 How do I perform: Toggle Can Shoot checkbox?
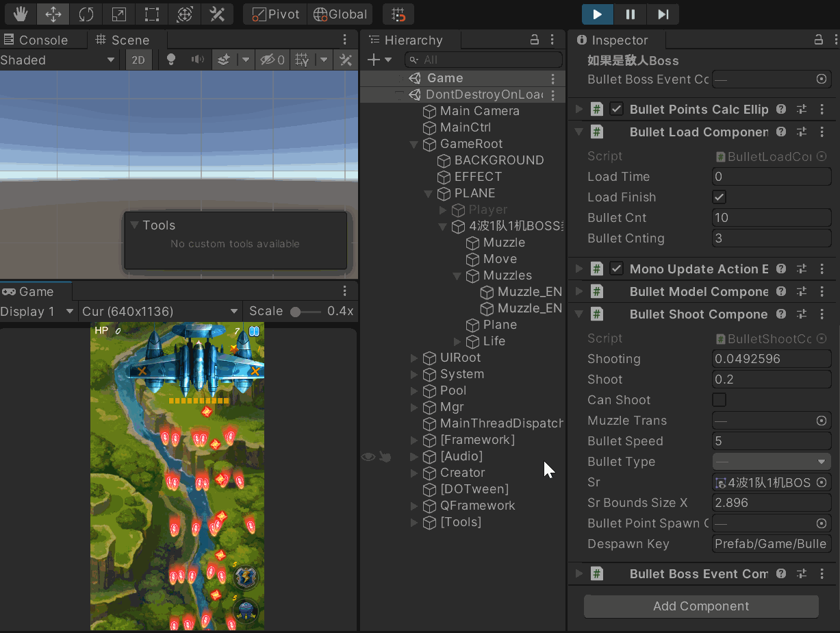pos(719,400)
